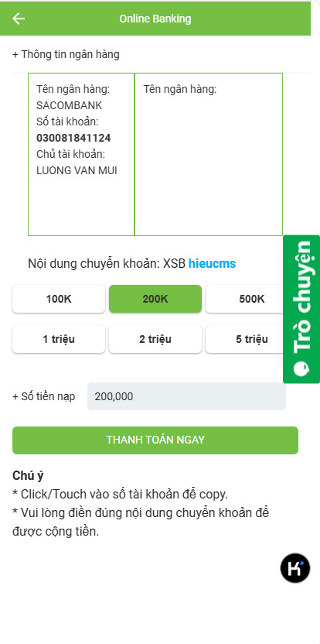Go back using the arrow icon

click(x=19, y=19)
